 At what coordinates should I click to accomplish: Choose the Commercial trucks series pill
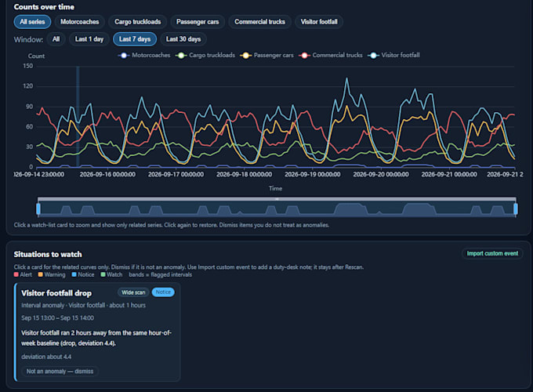[x=259, y=22]
